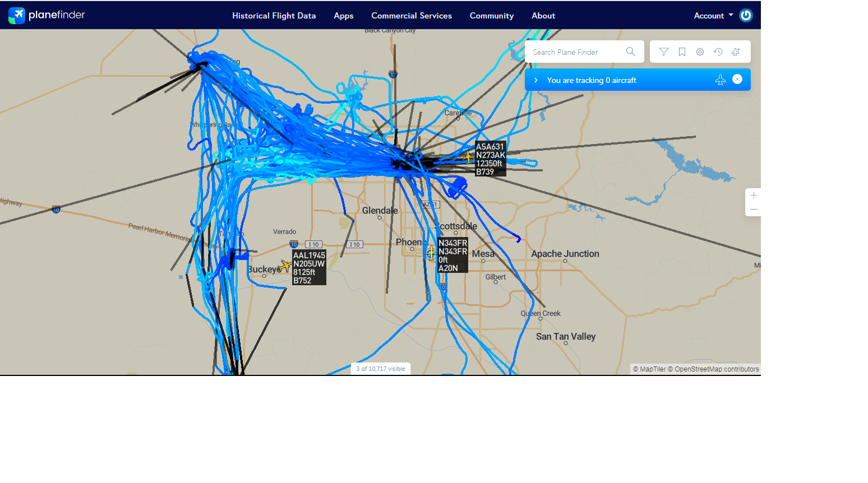This screenshot has width=868, height=483.
Task: Open the MapTiler attribution link
Action: pos(649,369)
